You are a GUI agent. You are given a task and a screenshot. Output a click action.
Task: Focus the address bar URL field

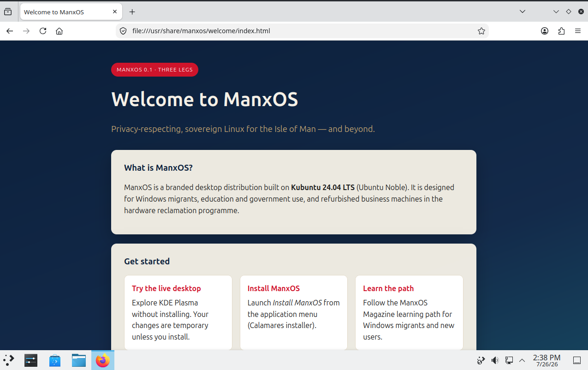(x=302, y=31)
